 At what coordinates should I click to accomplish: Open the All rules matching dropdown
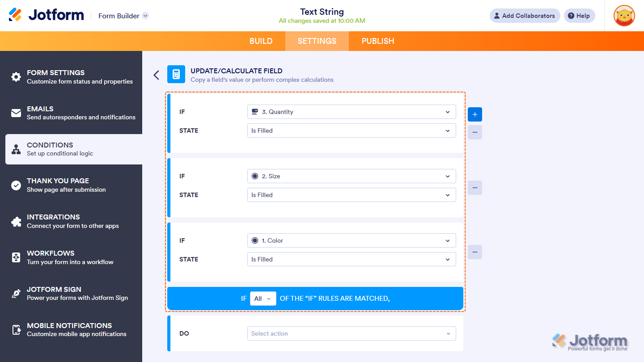click(263, 299)
